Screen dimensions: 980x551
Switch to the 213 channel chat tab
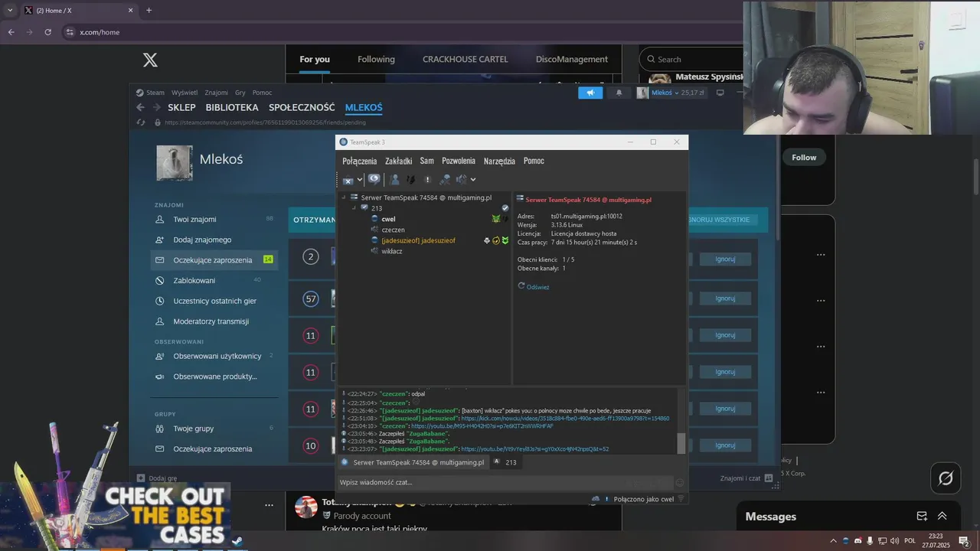click(505, 462)
